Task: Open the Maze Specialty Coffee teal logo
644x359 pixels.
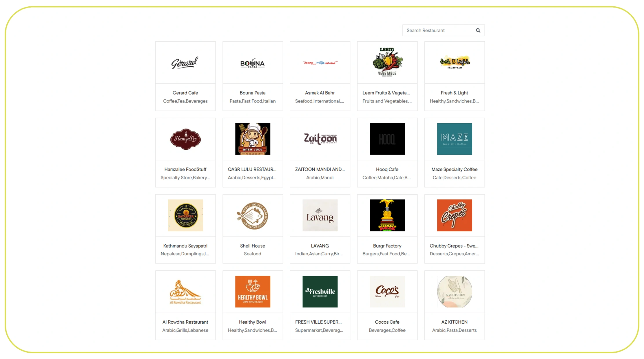Action: coord(454,139)
